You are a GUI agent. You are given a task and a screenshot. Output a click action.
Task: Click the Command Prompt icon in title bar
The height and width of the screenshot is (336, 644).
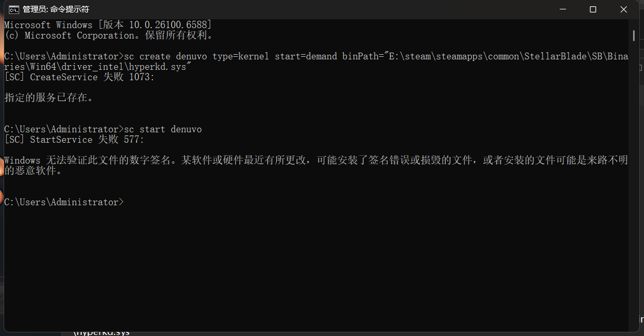[x=15, y=9]
